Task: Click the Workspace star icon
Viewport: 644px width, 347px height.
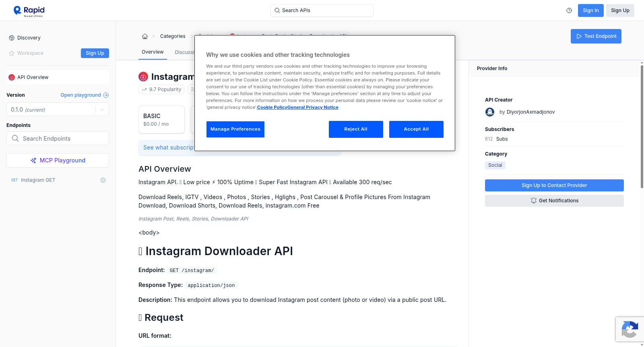Action: [x=12, y=53]
